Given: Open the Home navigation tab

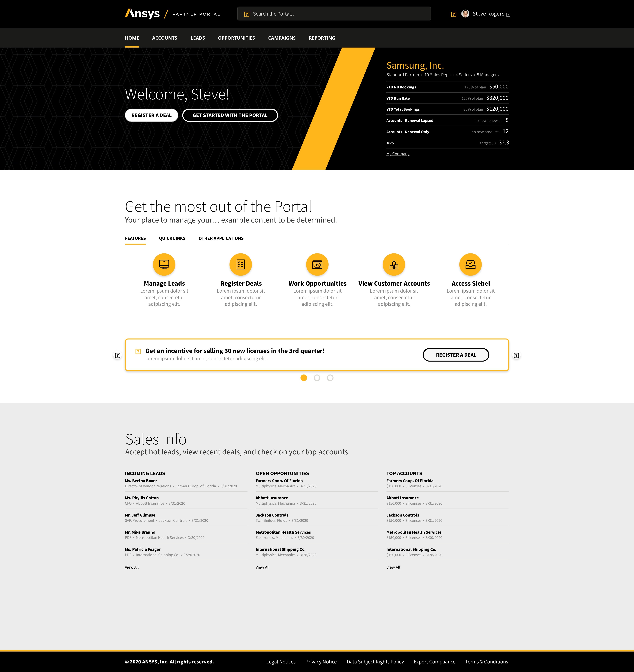Looking at the screenshot, I should pyautogui.click(x=132, y=38).
